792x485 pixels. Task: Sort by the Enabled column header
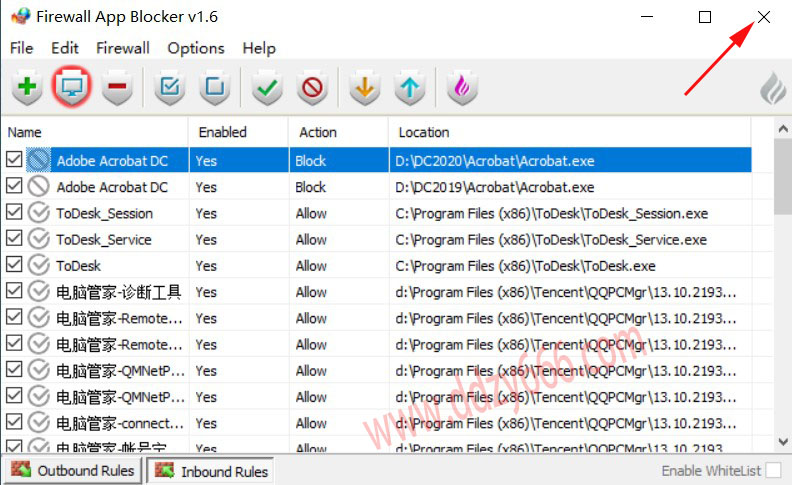[x=238, y=132]
